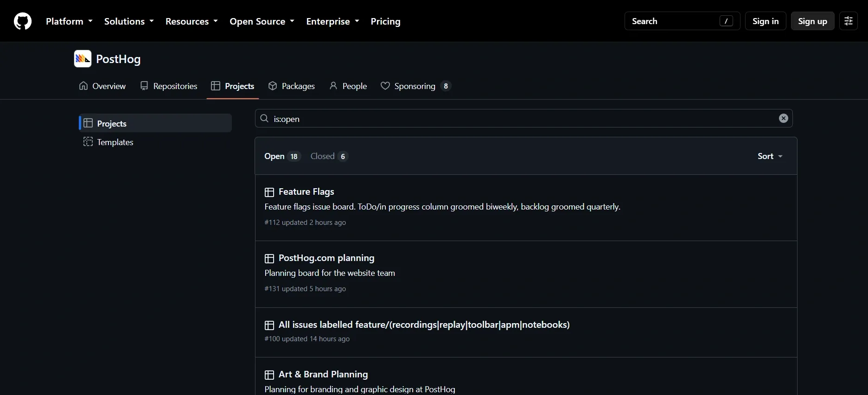Click the GitHub logo icon
This screenshot has width=868, height=395.
point(23,21)
